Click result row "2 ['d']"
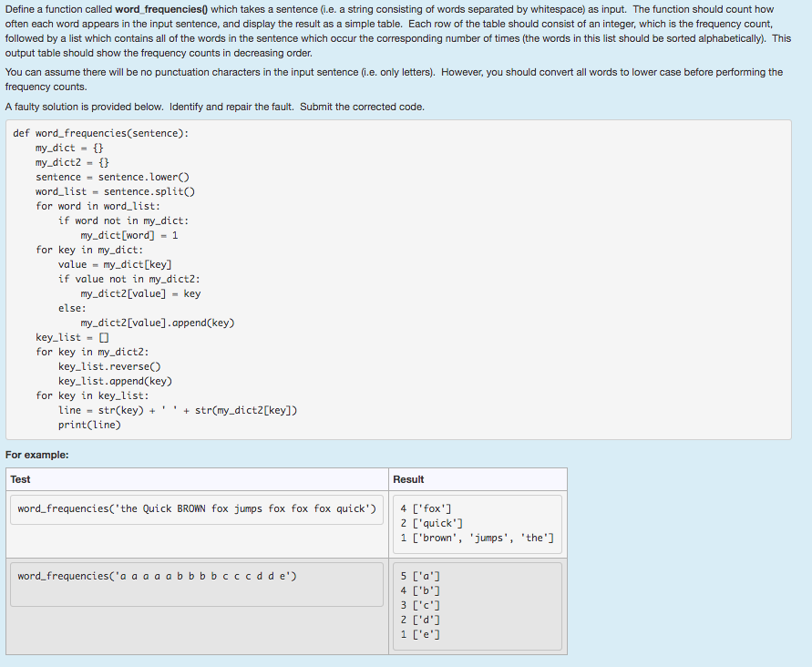812x667 pixels. (420, 620)
